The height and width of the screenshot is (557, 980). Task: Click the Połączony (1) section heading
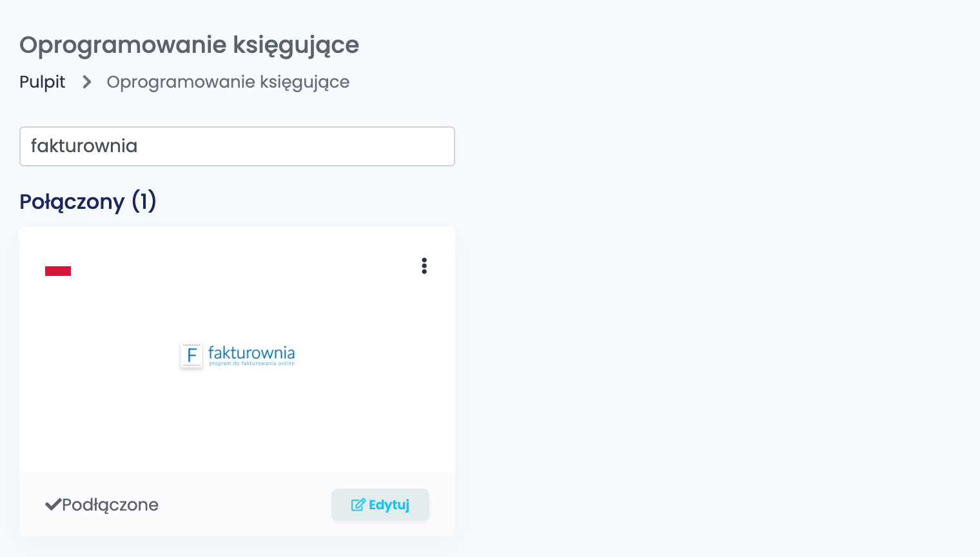pyautogui.click(x=88, y=202)
